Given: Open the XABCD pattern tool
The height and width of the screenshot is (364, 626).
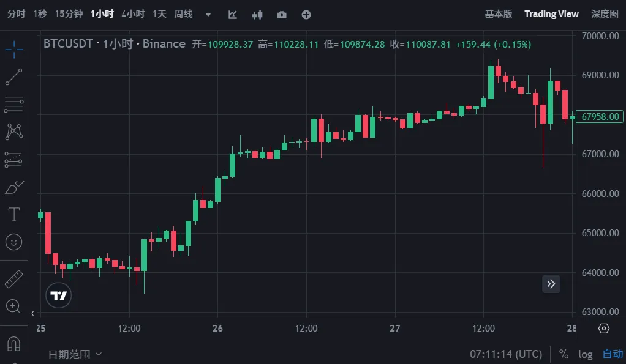Looking at the screenshot, I should [14, 132].
